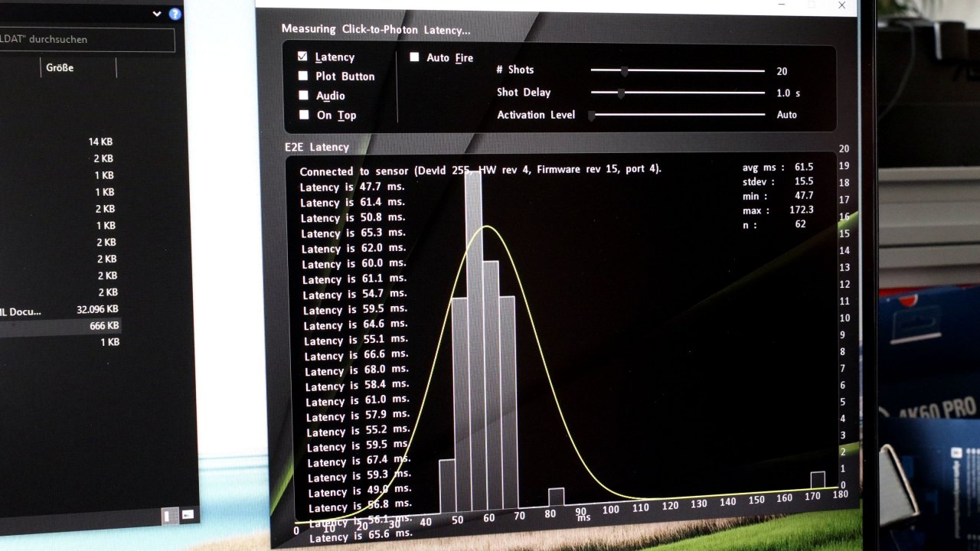Select the 14 KB file row
The height and width of the screenshot is (551, 980).
(61, 142)
